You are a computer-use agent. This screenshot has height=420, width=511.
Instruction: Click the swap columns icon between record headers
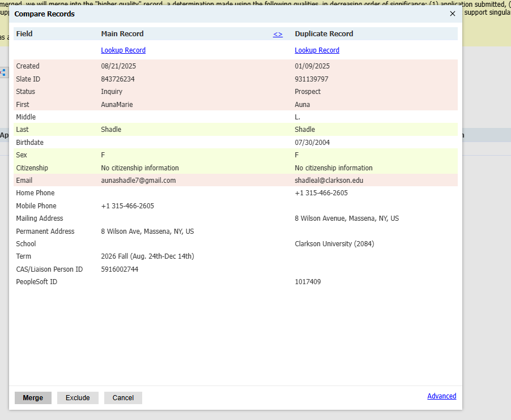pos(278,34)
